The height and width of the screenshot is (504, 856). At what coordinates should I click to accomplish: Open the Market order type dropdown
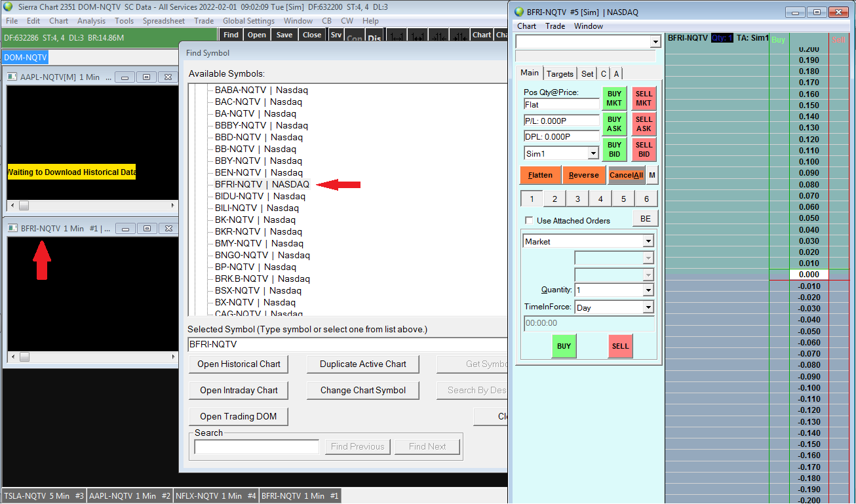(648, 242)
